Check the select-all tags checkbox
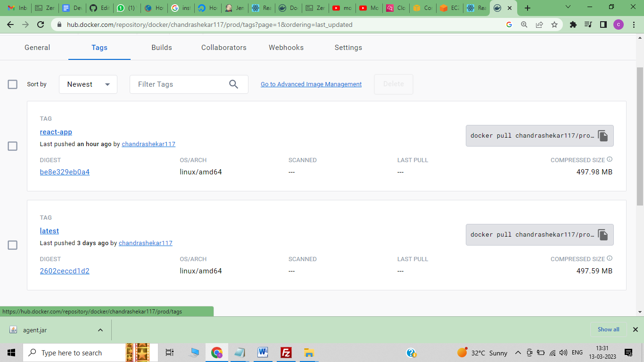644x362 pixels. 12,84
